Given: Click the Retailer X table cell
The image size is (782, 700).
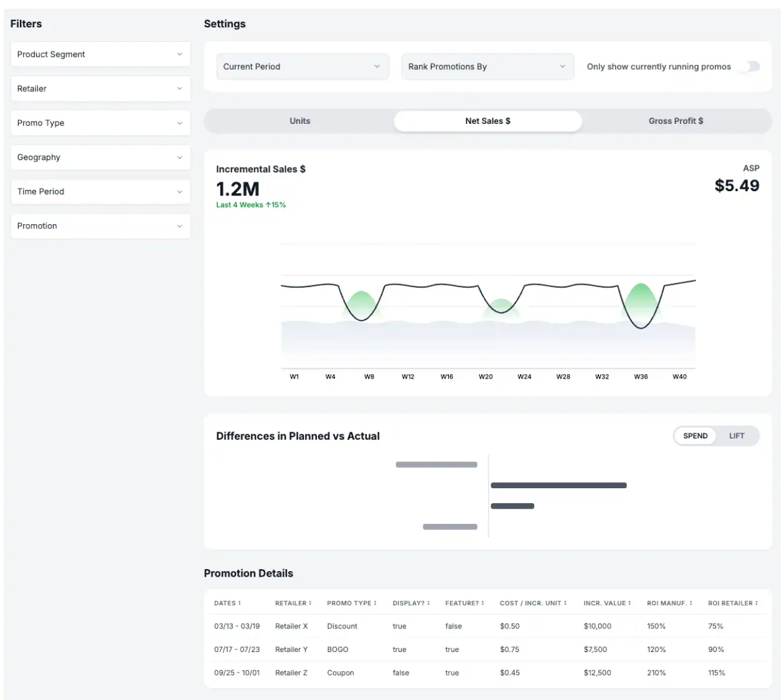Looking at the screenshot, I should (291, 626).
